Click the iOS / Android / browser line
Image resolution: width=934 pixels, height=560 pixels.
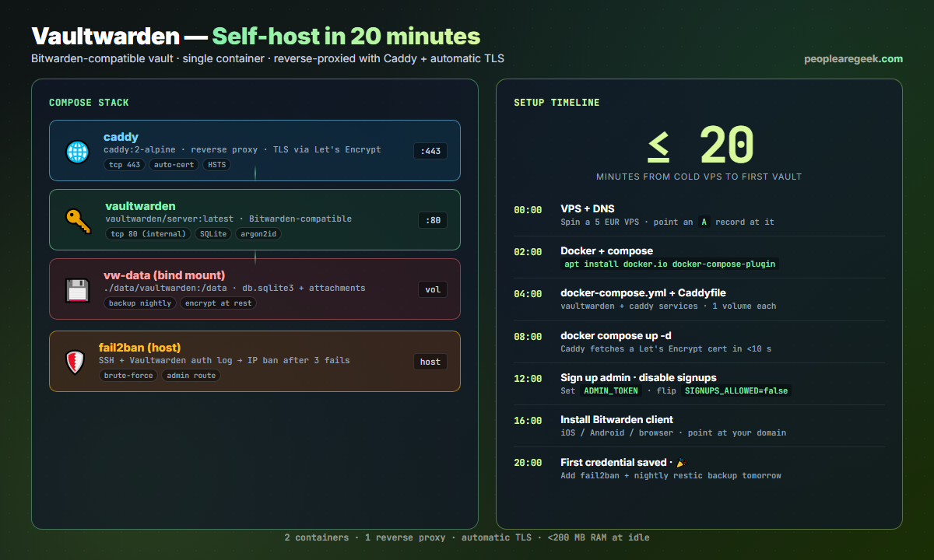673,433
